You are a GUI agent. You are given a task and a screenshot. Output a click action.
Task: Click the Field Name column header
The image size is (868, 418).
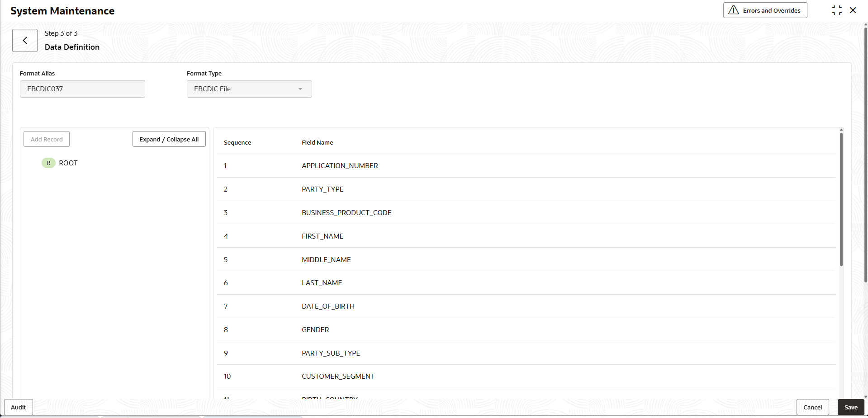318,143
